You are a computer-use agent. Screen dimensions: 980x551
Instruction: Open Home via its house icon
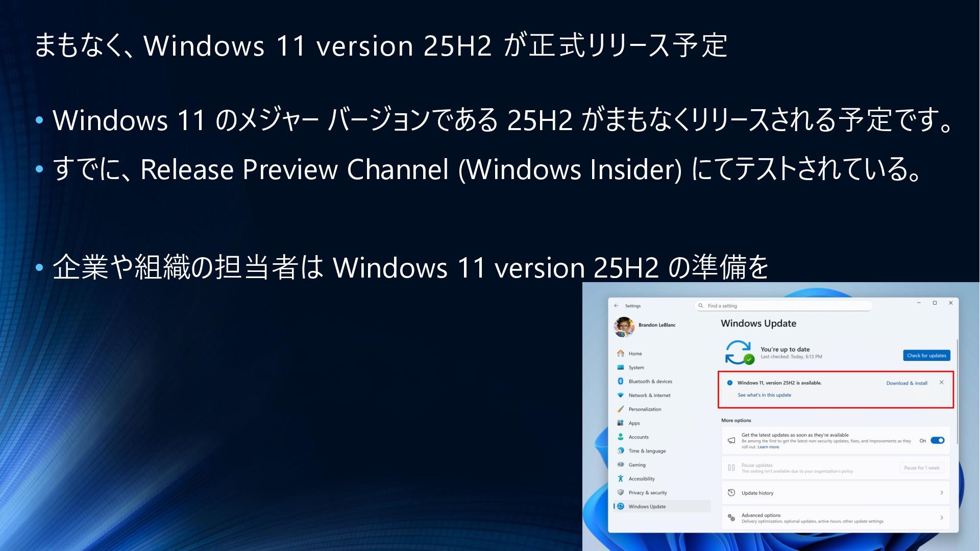[x=621, y=354]
